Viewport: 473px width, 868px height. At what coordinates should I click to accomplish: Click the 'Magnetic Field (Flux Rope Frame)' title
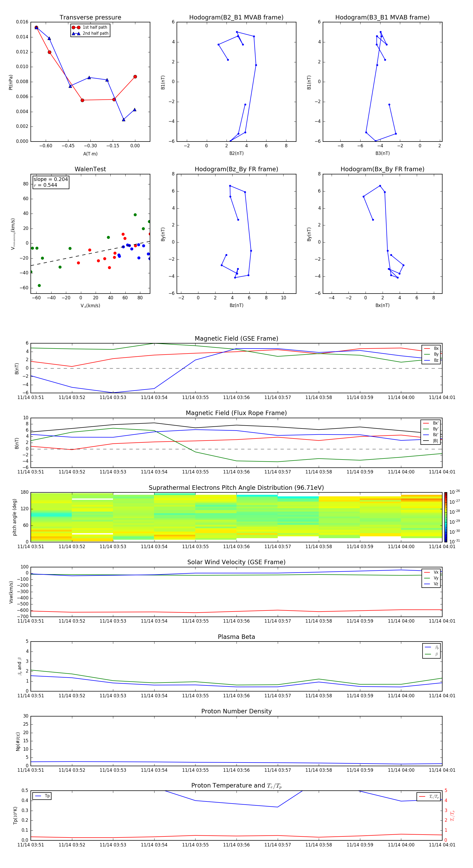(x=236, y=413)
